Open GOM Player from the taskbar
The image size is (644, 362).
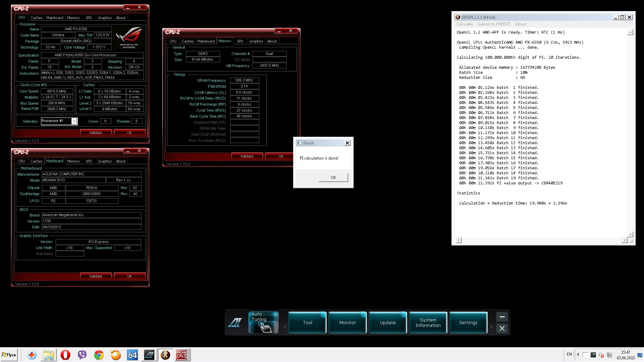(x=116, y=355)
